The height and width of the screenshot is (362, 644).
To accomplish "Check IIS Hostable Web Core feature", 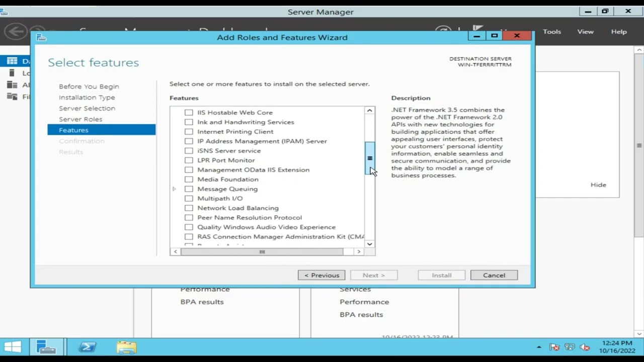I will (x=189, y=113).
